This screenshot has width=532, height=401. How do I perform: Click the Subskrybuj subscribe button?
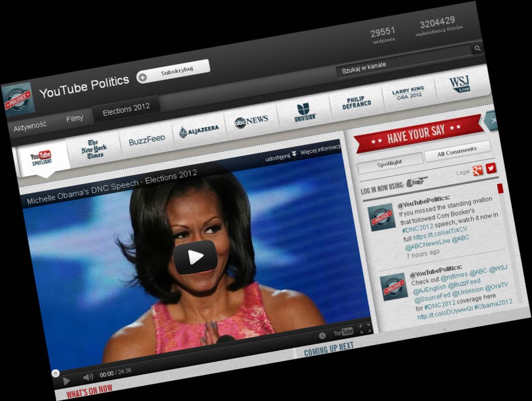pos(174,72)
